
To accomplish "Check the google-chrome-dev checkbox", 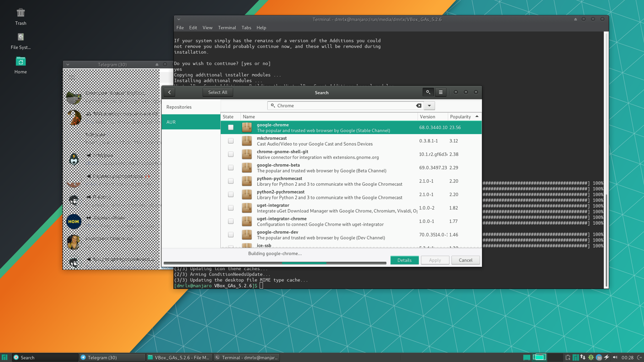I will click(231, 235).
